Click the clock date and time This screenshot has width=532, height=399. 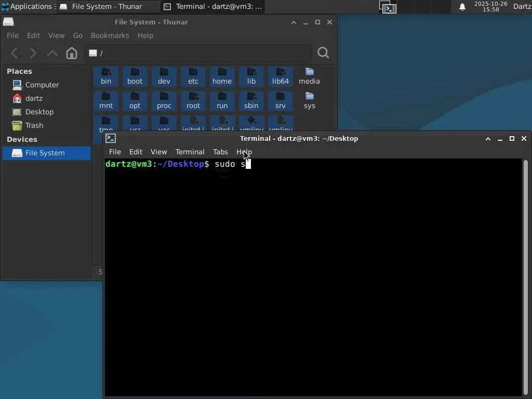click(x=490, y=6)
